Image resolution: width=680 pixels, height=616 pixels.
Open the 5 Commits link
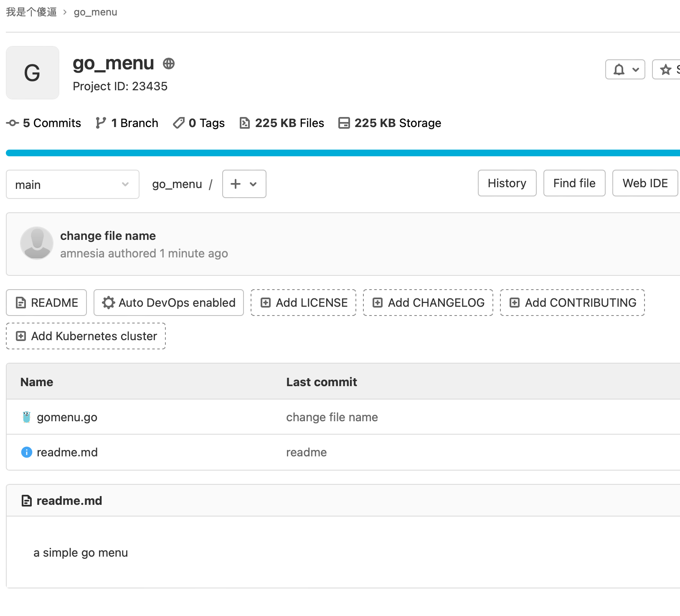click(x=44, y=123)
